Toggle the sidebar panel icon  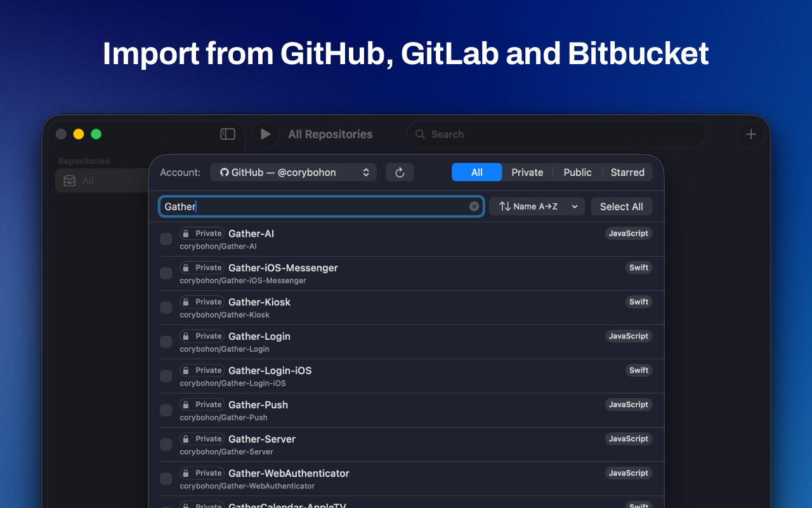(228, 134)
